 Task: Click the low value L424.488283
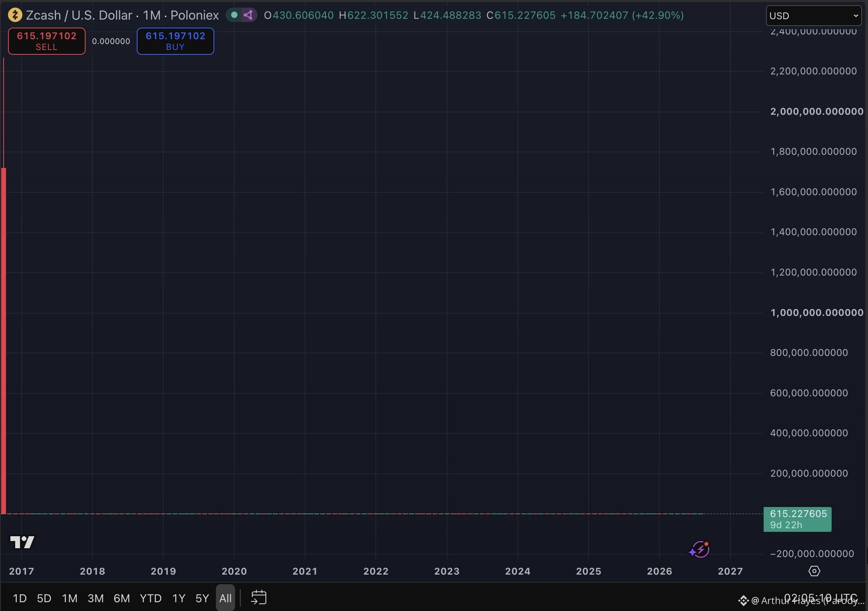tap(447, 15)
